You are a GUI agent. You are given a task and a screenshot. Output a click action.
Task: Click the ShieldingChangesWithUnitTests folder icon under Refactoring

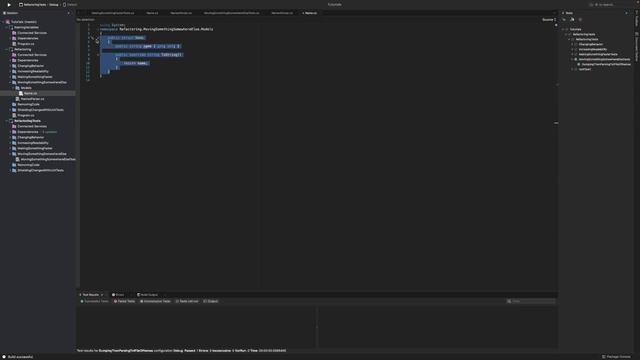14,110
